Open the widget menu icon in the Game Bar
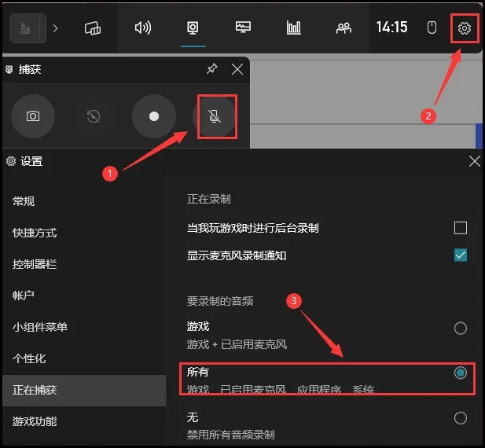Screen dimensions: 485x448 coord(93,28)
